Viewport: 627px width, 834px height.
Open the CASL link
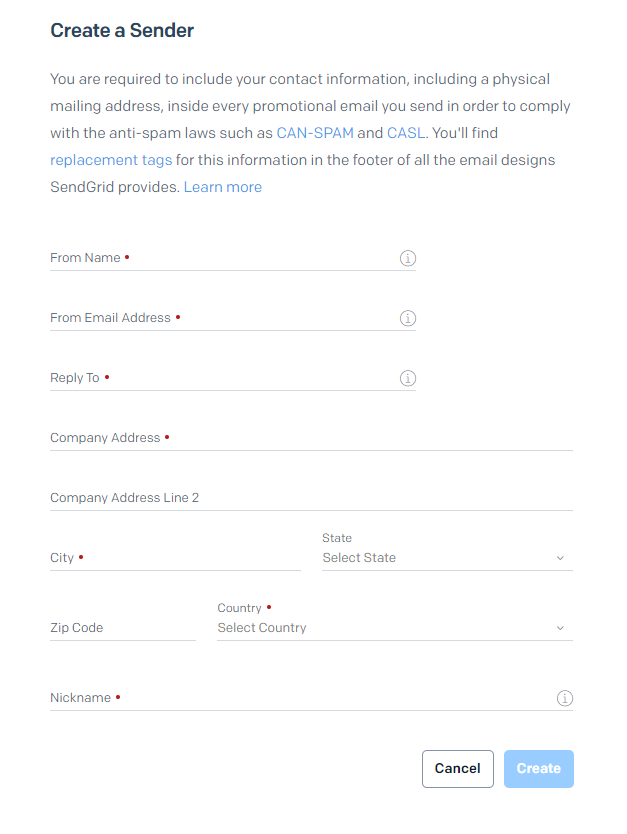(407, 132)
